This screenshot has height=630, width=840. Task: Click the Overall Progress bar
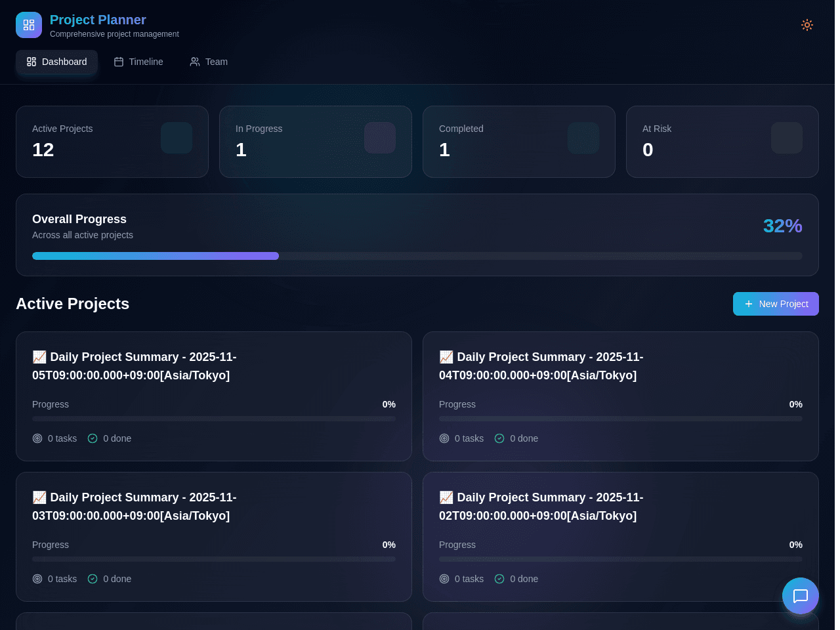click(x=417, y=256)
